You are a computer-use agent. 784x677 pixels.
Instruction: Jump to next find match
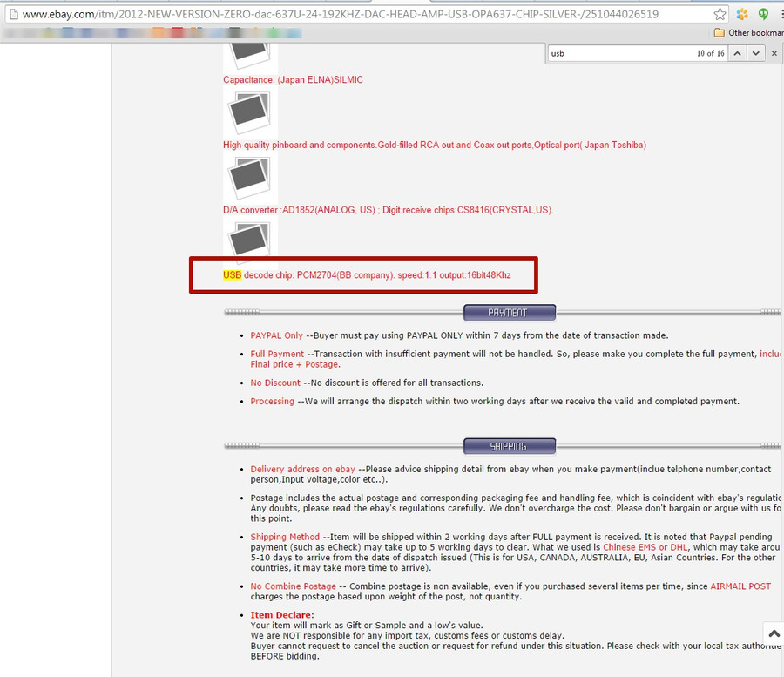pyautogui.click(x=756, y=53)
